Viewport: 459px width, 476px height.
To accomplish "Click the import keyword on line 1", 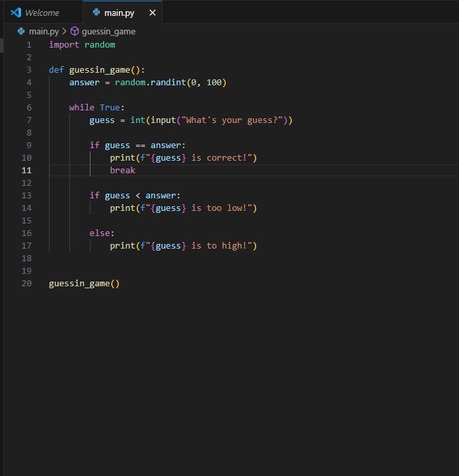I will tap(64, 44).
